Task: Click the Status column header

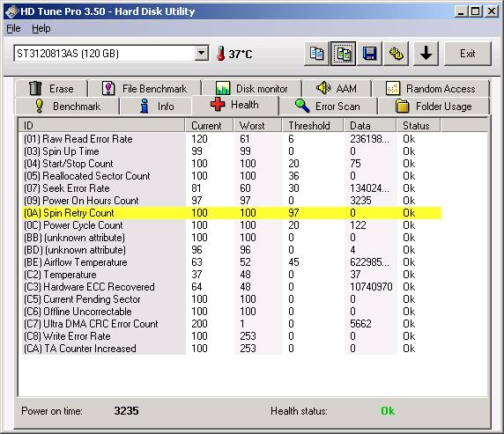Action: coord(419,125)
